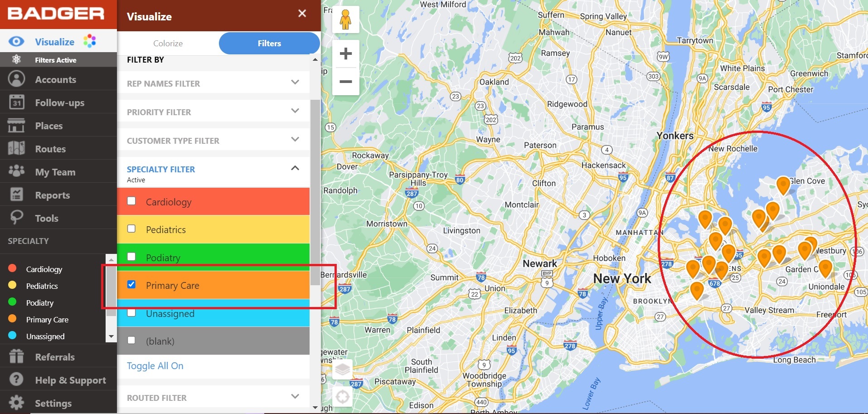The width and height of the screenshot is (868, 414).
Task: Click the Filters Active snowflake icon
Action: [16, 59]
